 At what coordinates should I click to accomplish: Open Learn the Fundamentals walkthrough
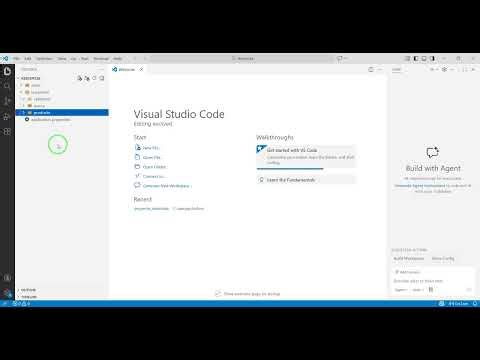click(x=306, y=180)
